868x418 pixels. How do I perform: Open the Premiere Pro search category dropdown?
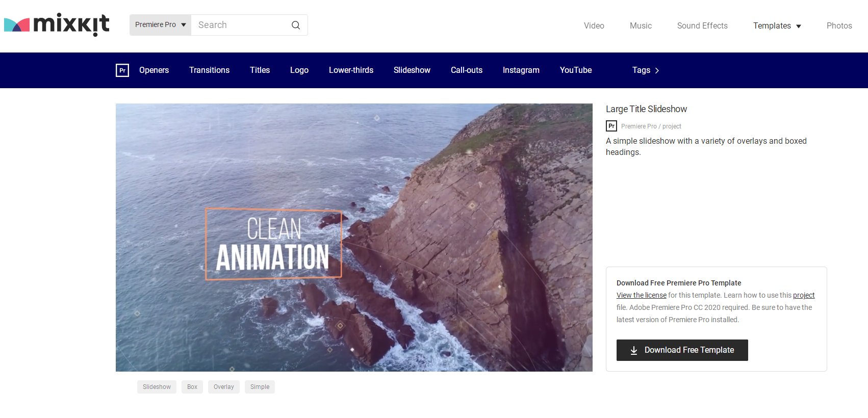[x=160, y=25]
